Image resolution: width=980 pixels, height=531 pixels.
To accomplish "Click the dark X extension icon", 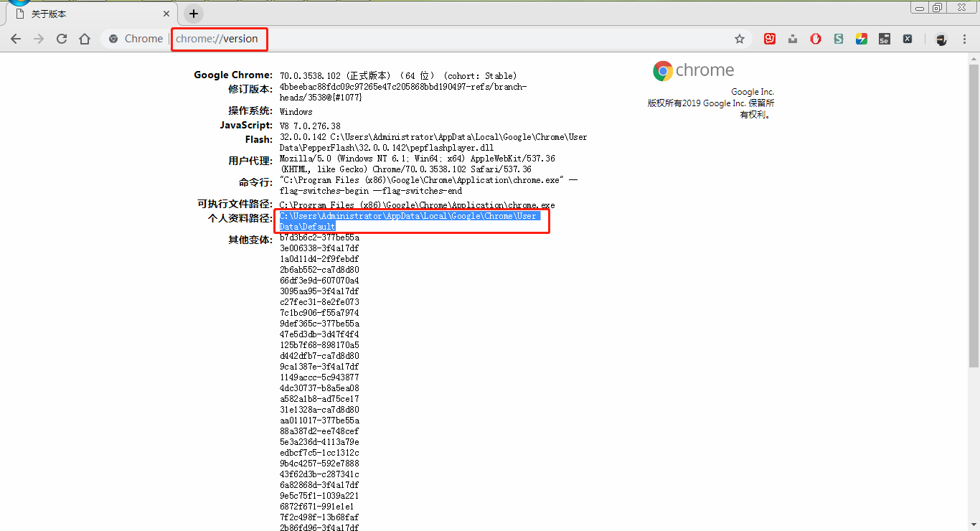I will (x=908, y=39).
